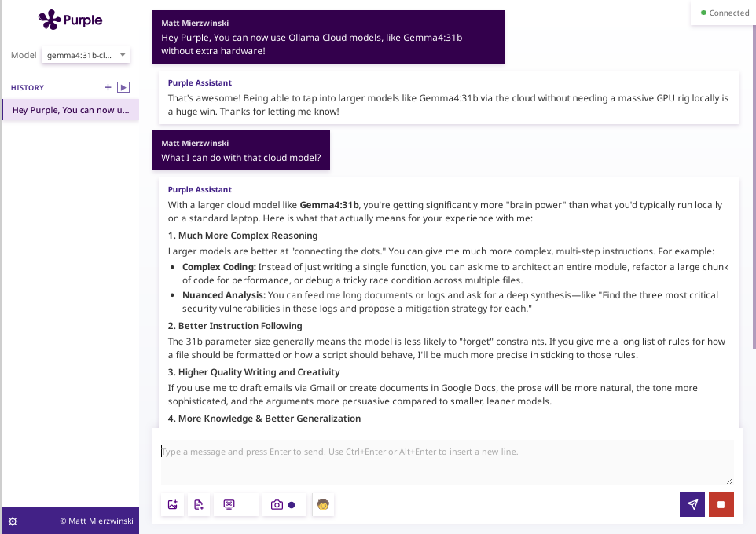Click the '1. Much More Complex Reasoning' heading

pyautogui.click(x=243, y=236)
